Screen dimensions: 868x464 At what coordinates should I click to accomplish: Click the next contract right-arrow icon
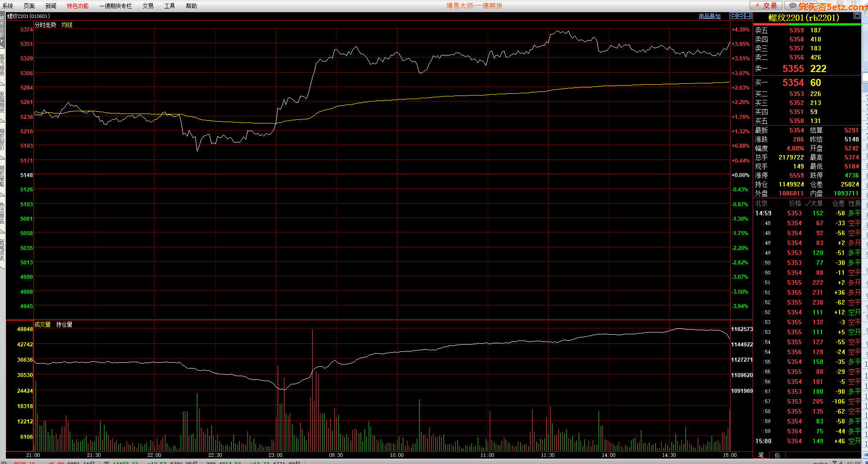pos(740,16)
